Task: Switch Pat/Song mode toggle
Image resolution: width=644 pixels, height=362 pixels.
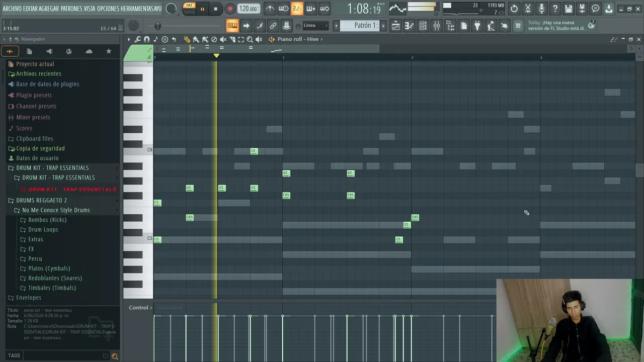Action: 190,9
